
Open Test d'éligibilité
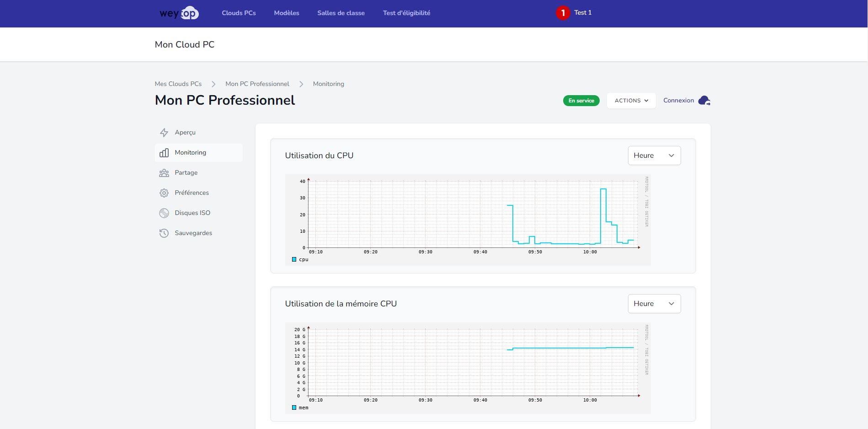pos(406,13)
